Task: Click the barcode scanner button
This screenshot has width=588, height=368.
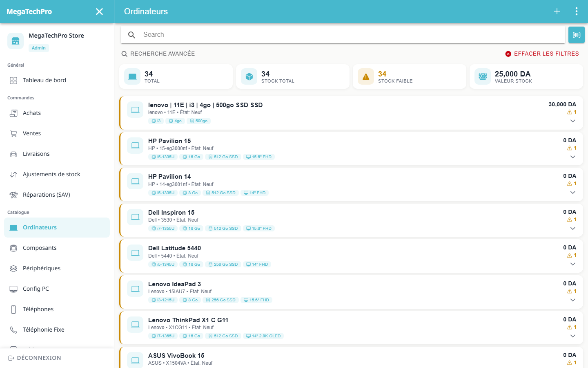Action: click(577, 35)
